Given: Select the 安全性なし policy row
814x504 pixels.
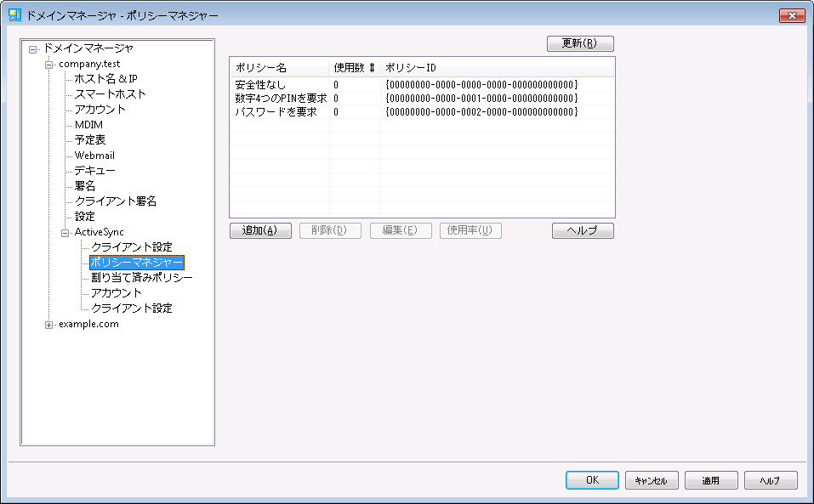Looking at the screenshot, I should tap(260, 85).
